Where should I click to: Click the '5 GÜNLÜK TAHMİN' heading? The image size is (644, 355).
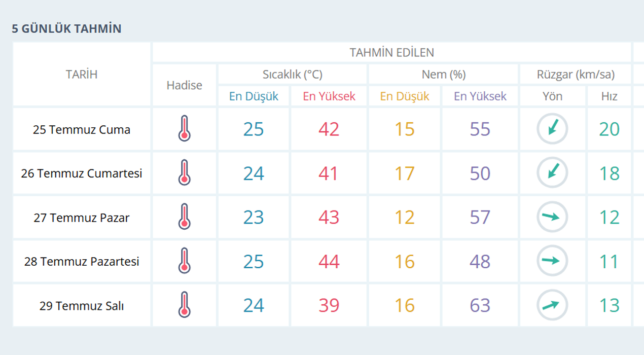pos(66,28)
